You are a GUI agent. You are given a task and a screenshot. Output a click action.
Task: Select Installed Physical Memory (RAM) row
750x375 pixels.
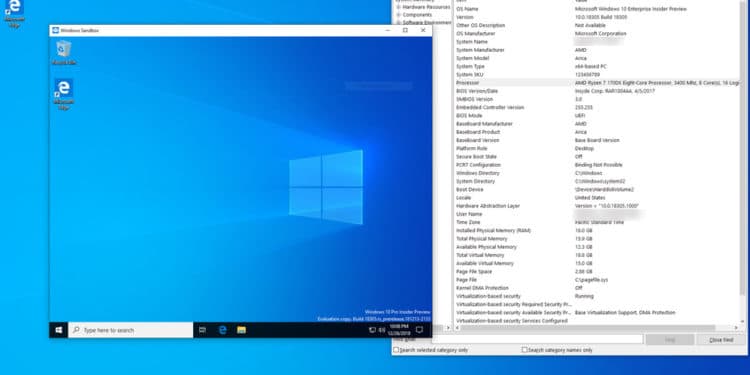(597, 231)
